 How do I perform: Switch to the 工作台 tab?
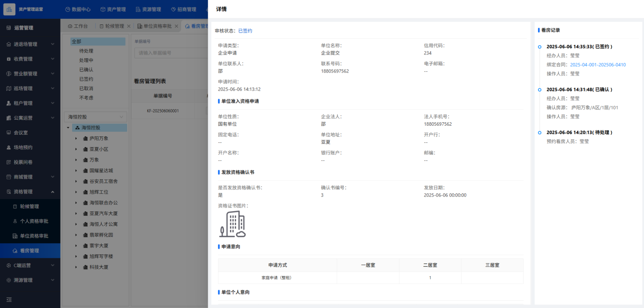[x=78, y=26]
